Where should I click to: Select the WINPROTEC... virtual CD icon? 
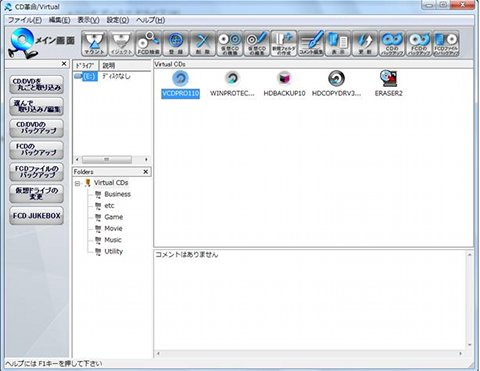click(x=232, y=84)
